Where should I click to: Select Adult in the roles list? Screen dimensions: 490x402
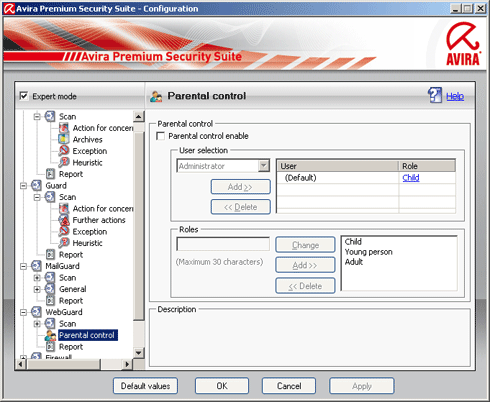click(x=354, y=262)
